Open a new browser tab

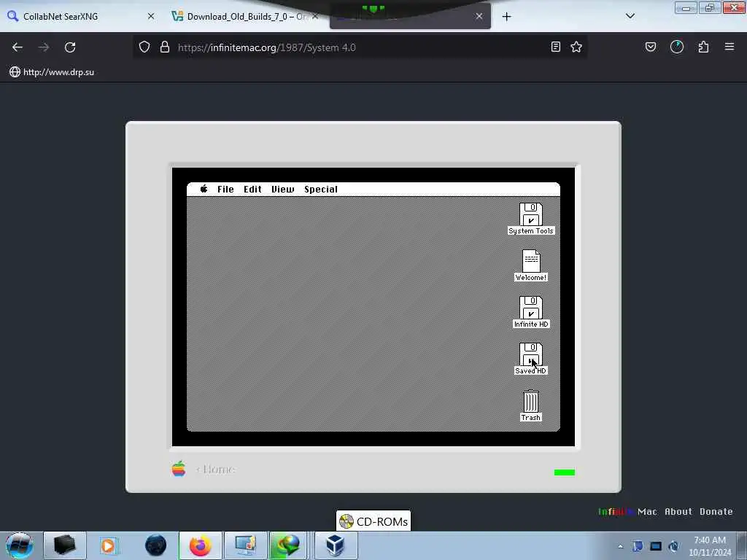click(x=506, y=17)
